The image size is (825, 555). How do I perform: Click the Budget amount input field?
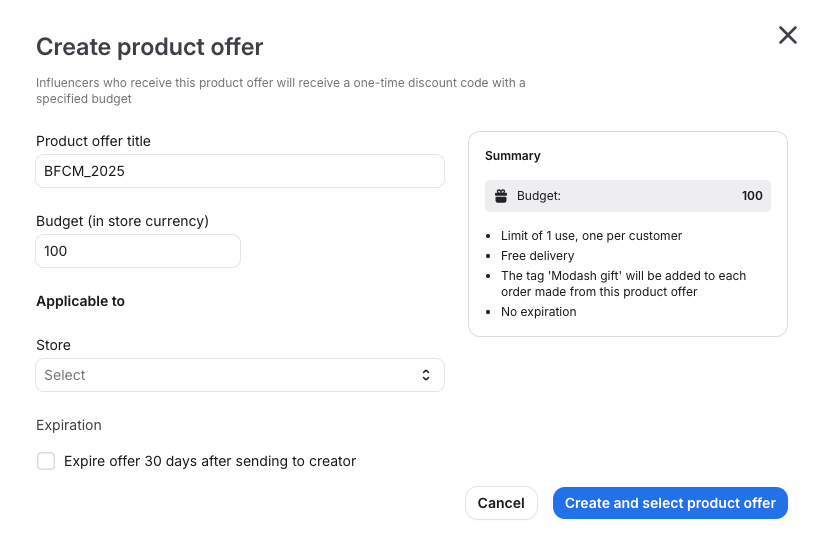coord(138,251)
